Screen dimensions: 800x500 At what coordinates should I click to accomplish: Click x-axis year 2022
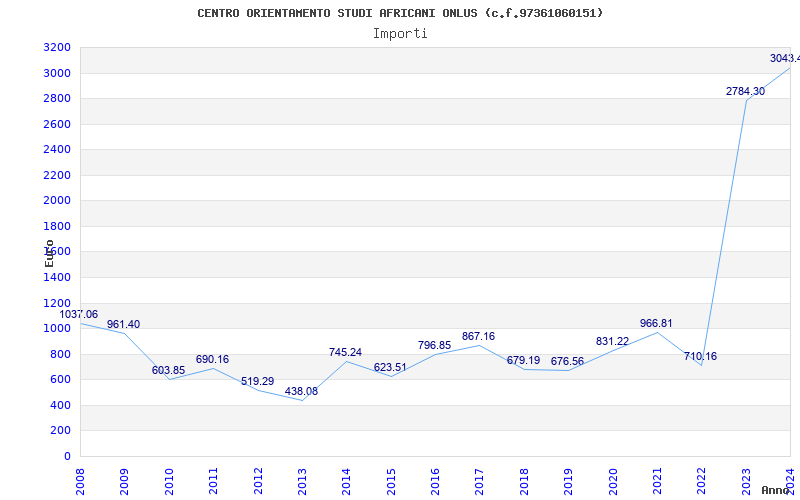click(702, 482)
